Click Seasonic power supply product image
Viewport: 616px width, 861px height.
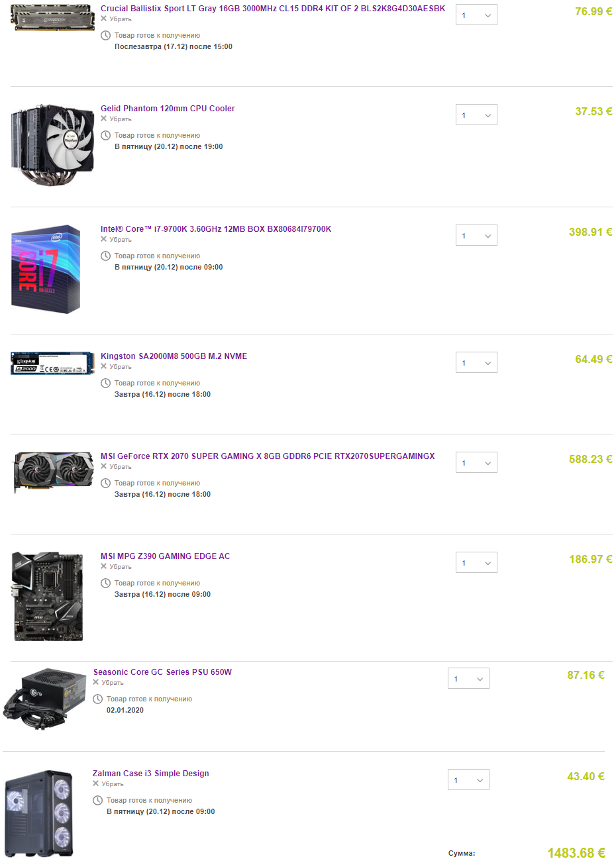(44, 699)
